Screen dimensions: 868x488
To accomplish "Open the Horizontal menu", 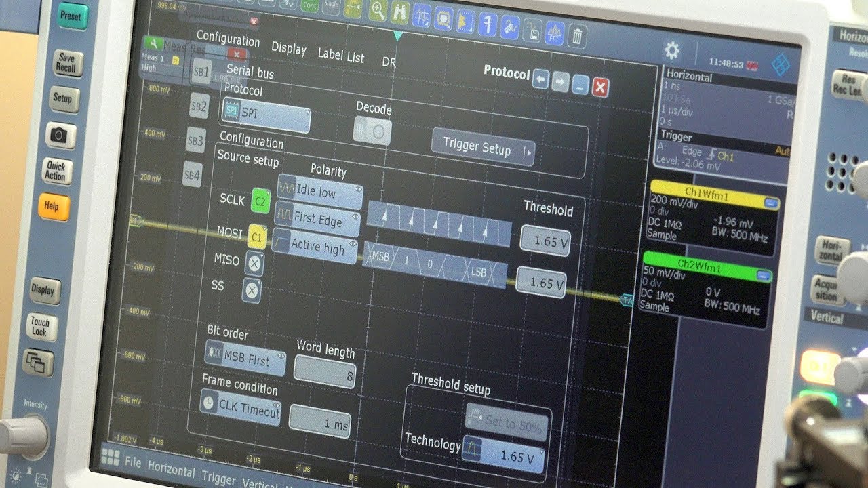I will click(x=172, y=470).
